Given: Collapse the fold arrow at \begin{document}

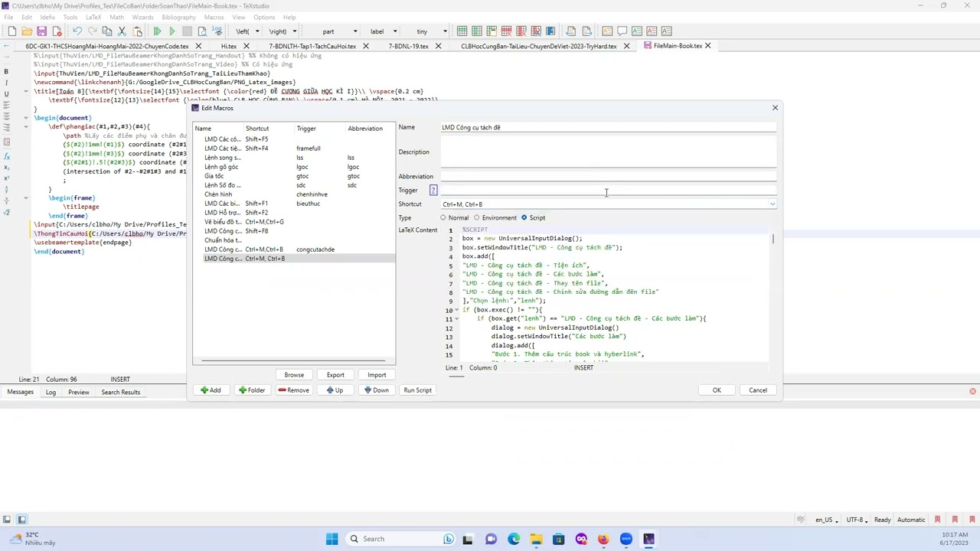Looking at the screenshot, I should pos(26,119).
